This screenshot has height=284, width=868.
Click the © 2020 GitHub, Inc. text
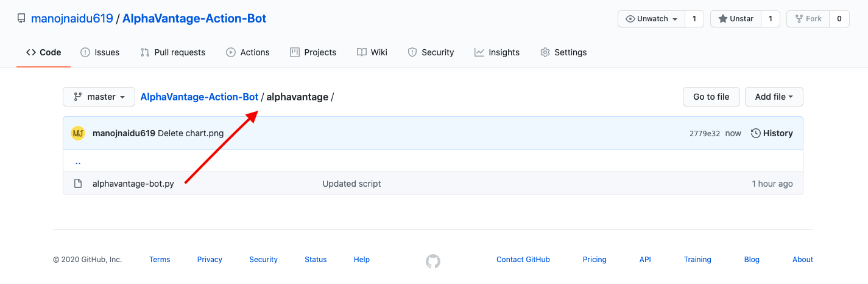click(88, 260)
